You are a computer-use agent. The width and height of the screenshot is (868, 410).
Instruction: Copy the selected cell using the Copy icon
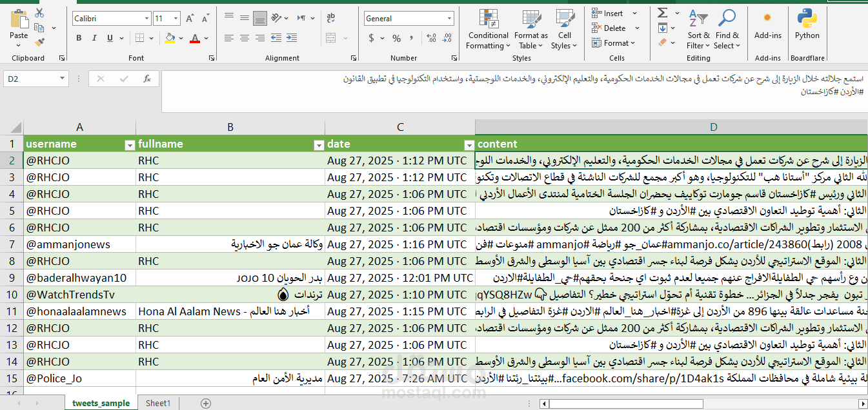(x=39, y=28)
